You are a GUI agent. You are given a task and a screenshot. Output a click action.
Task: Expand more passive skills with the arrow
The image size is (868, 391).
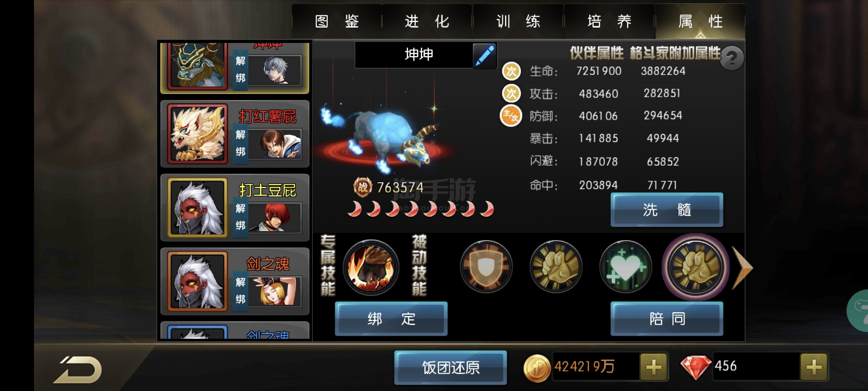[x=742, y=268]
